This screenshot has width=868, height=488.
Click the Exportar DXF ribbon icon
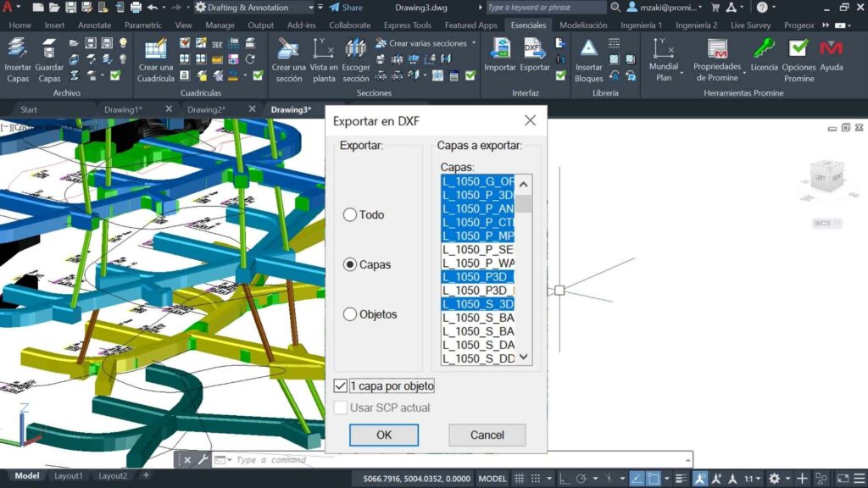pyautogui.click(x=534, y=49)
